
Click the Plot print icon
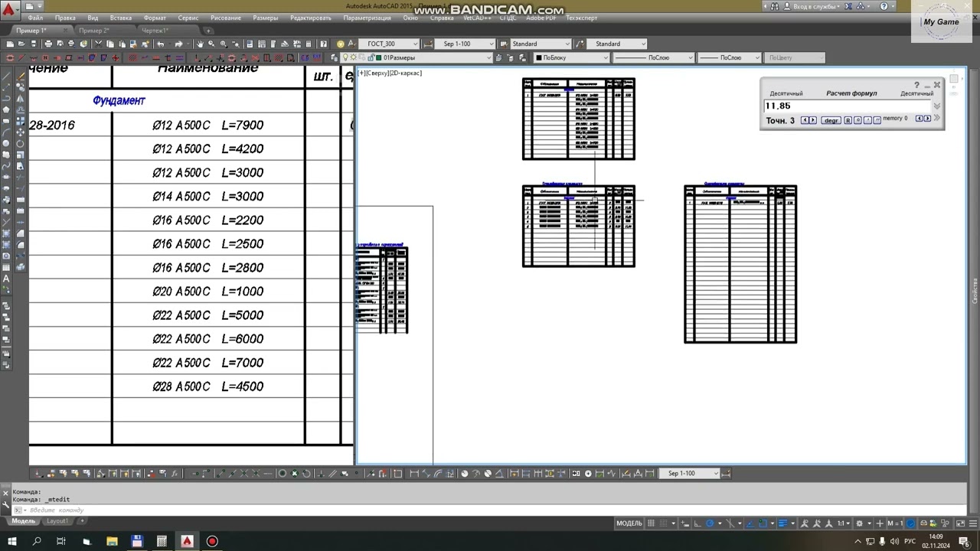48,44
